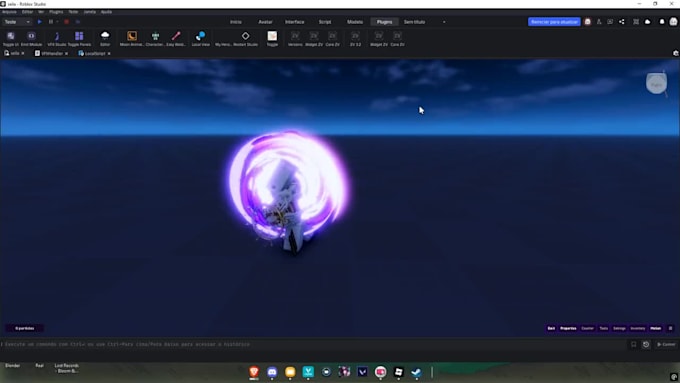
Task: Open Roblox from the taskbar
Action: (399, 372)
